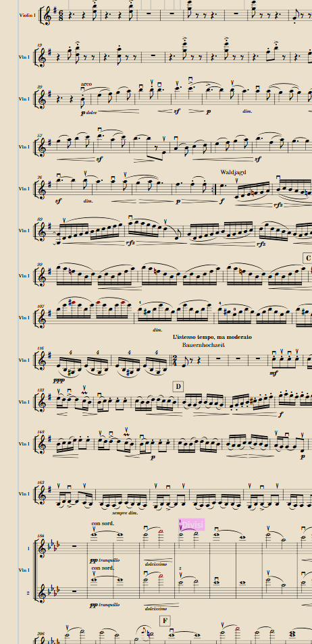312x644 pixels.
Task: Select rehearsal mark F
Action: tap(164, 620)
